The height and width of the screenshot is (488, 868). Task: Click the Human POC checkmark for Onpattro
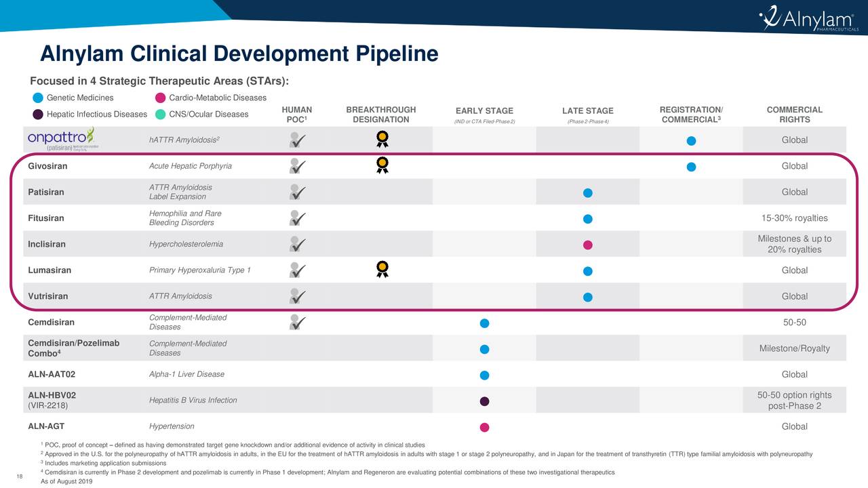click(x=297, y=140)
